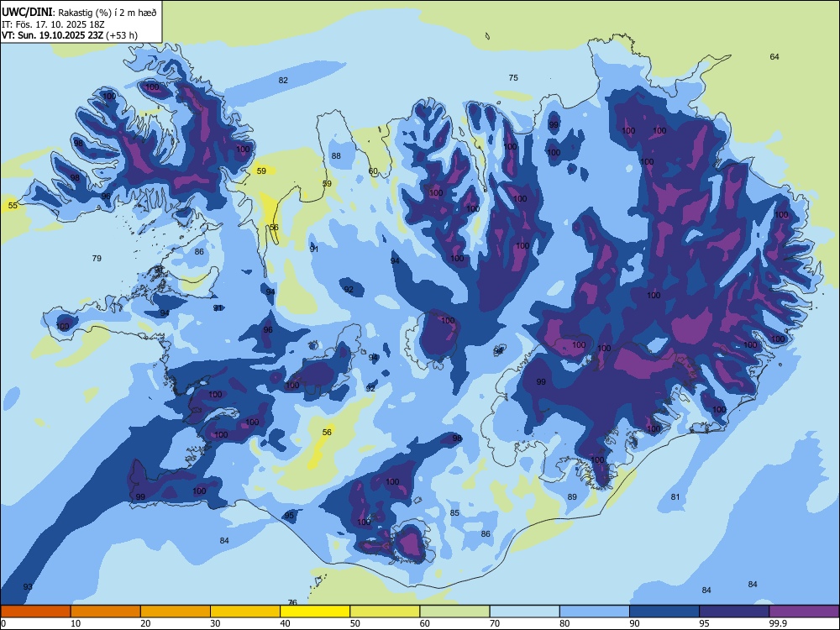The width and height of the screenshot is (840, 630).
Task: Click the light green 60–70 legend swatch
Action: point(454,612)
